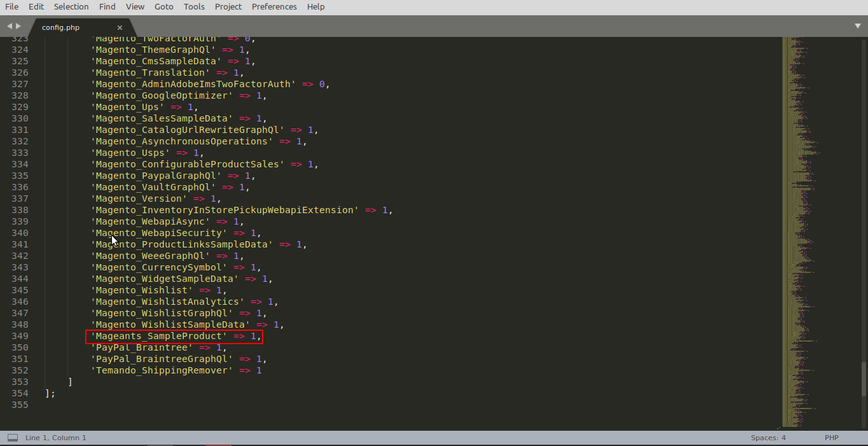Click the Line 1, Column 1 status text
The width and height of the screenshot is (868, 446).
tap(55, 438)
